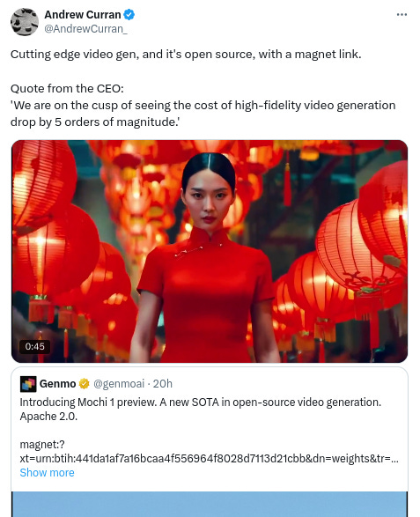
Task: Open Andrew Curran's profile avatar
Action: [25, 22]
